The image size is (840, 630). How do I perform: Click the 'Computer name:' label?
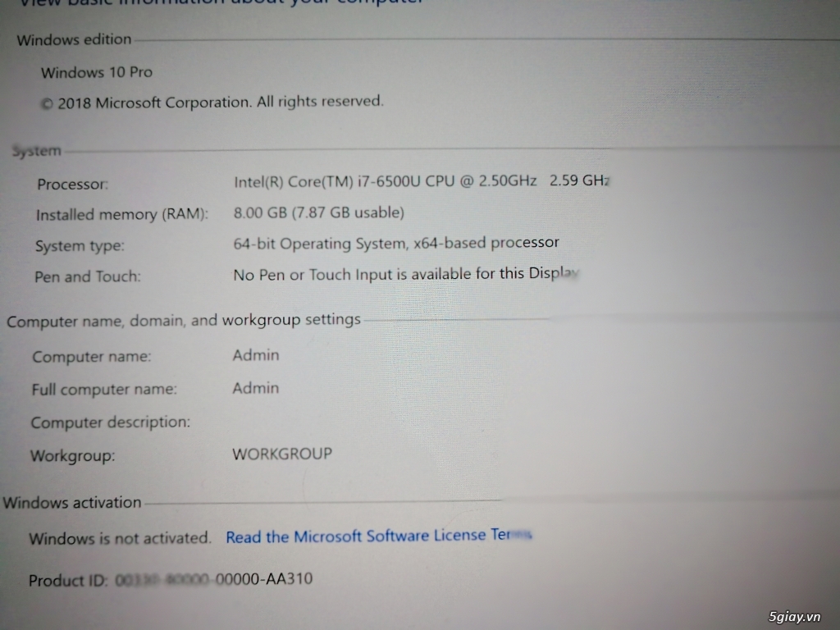click(x=92, y=357)
